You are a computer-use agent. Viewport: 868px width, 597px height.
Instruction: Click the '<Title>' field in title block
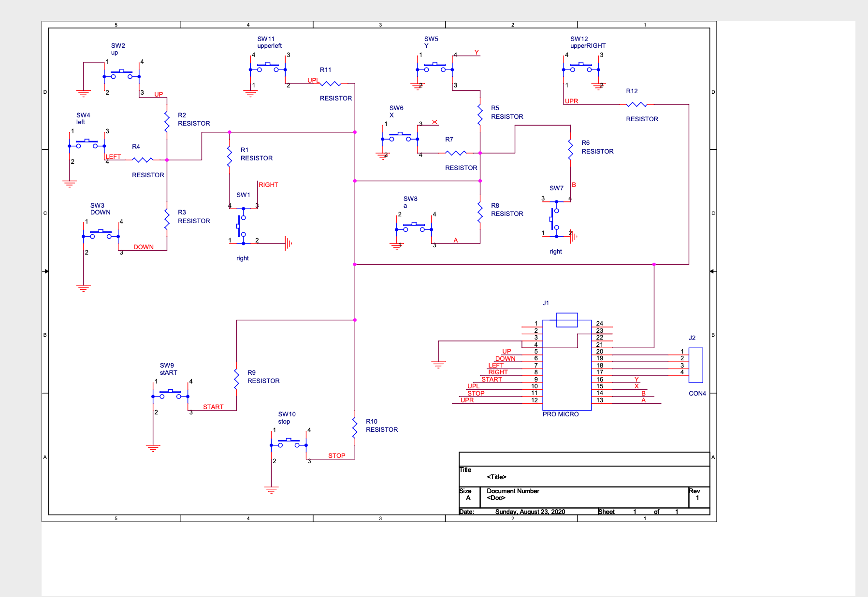tap(496, 477)
